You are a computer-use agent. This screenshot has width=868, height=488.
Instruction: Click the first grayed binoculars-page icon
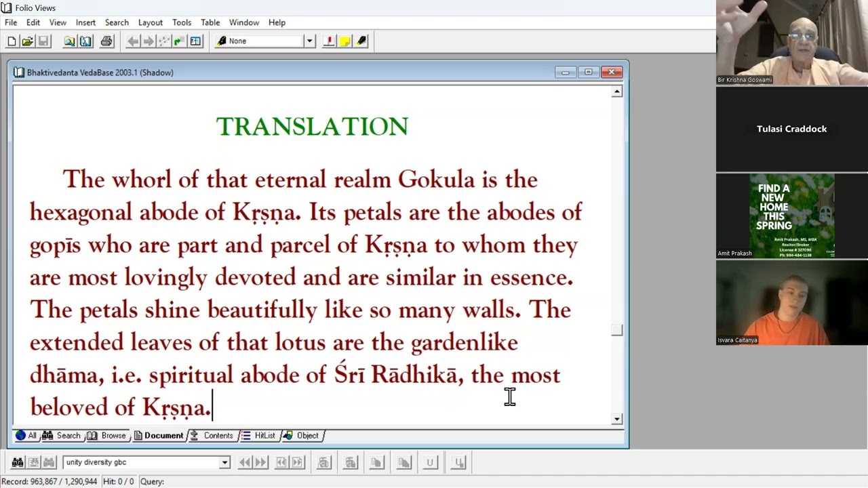[323, 463]
